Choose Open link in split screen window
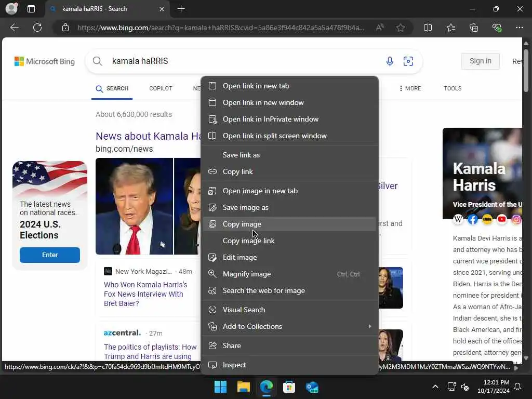The width and height of the screenshot is (532, 399). (x=289, y=136)
